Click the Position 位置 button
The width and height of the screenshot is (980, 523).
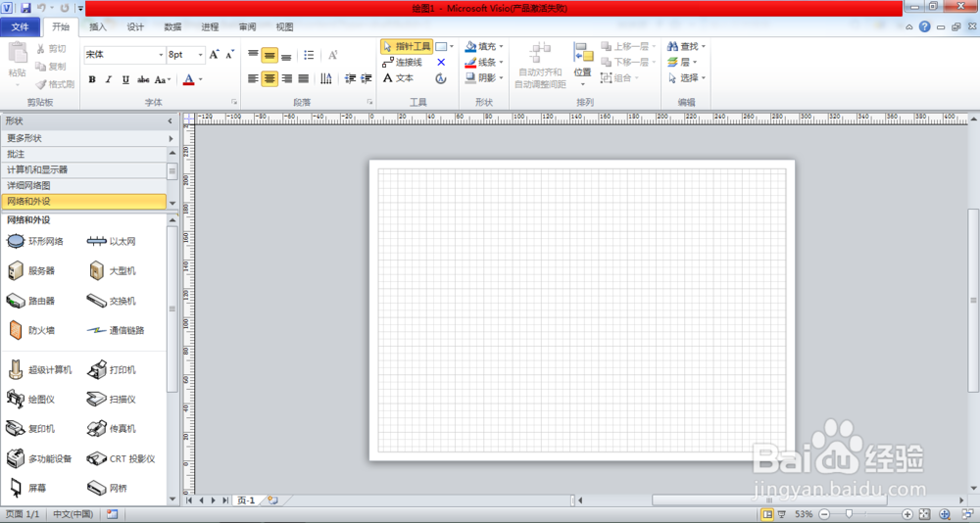[583, 65]
